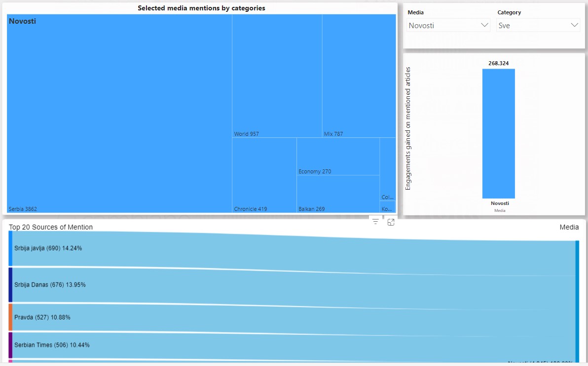Click the 'Category' slicer header label
Viewport: 588px width, 366px height.
click(x=509, y=12)
